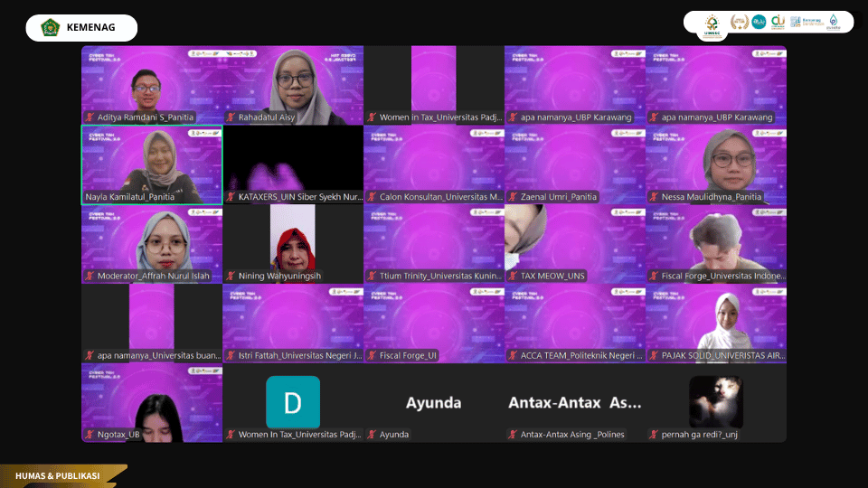Screen dimensions: 868x488
Task: Click muted mic icon beside Antax-Antax Asing _Polines
Action: pos(514,435)
